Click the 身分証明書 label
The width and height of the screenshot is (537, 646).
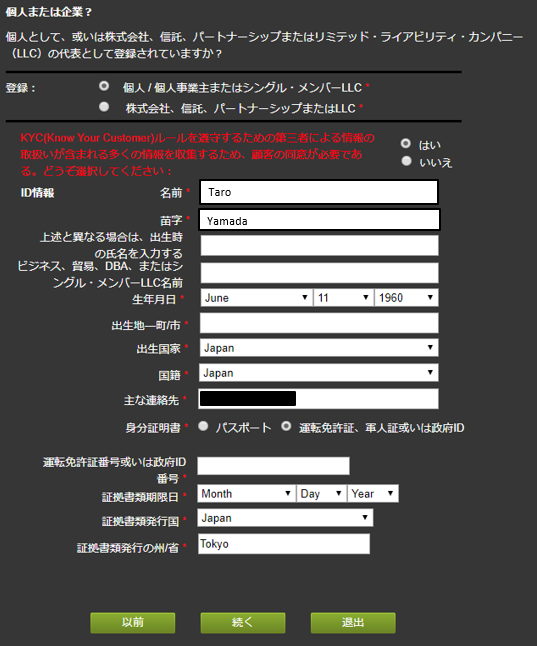tap(153, 428)
